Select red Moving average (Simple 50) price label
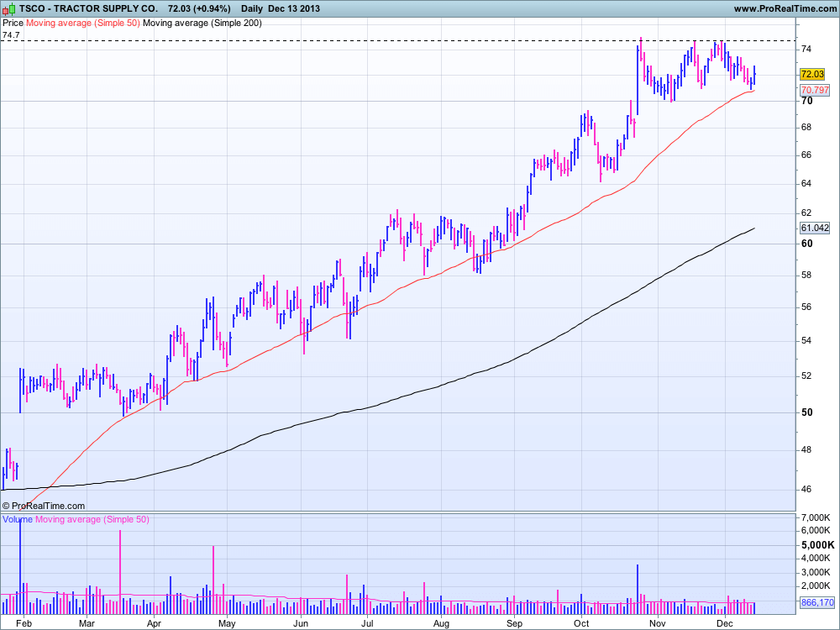Screen dimensions: 840x630 [83, 23]
